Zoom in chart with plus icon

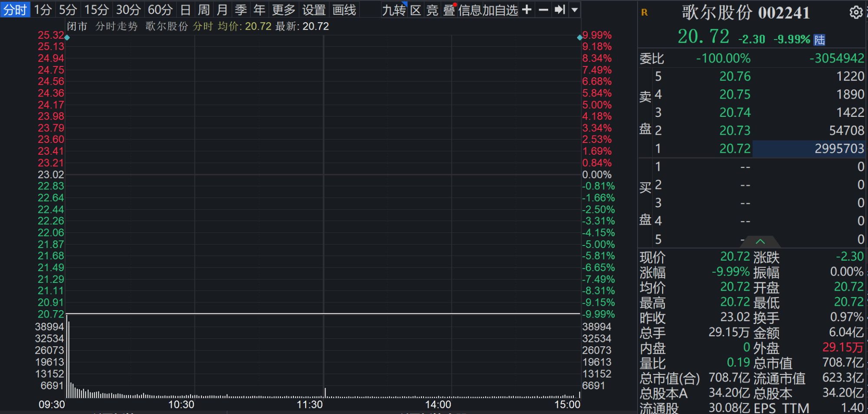(x=526, y=10)
